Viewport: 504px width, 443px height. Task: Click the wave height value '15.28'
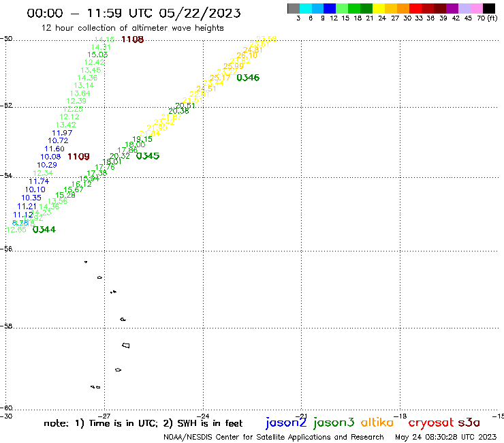pos(65,196)
